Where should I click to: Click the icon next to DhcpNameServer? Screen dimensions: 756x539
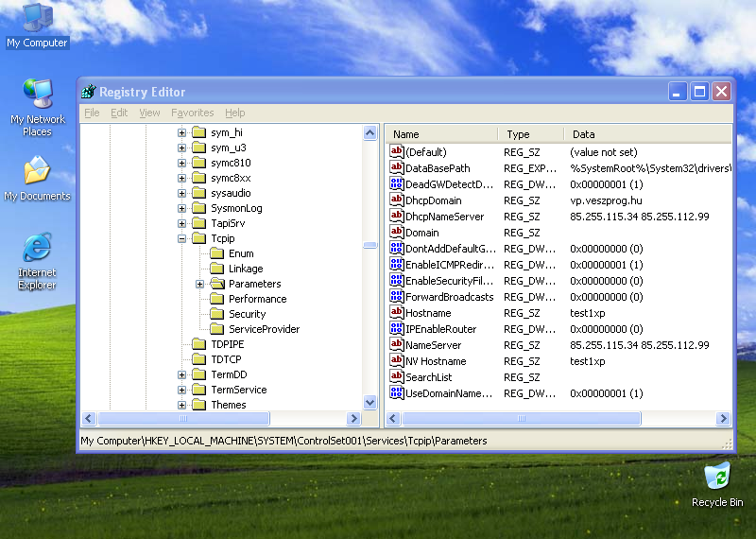coord(396,216)
